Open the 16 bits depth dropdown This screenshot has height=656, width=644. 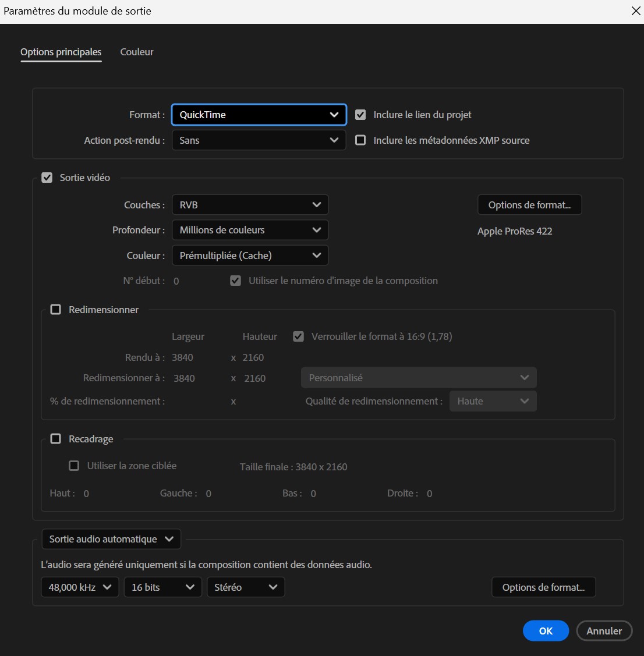162,587
